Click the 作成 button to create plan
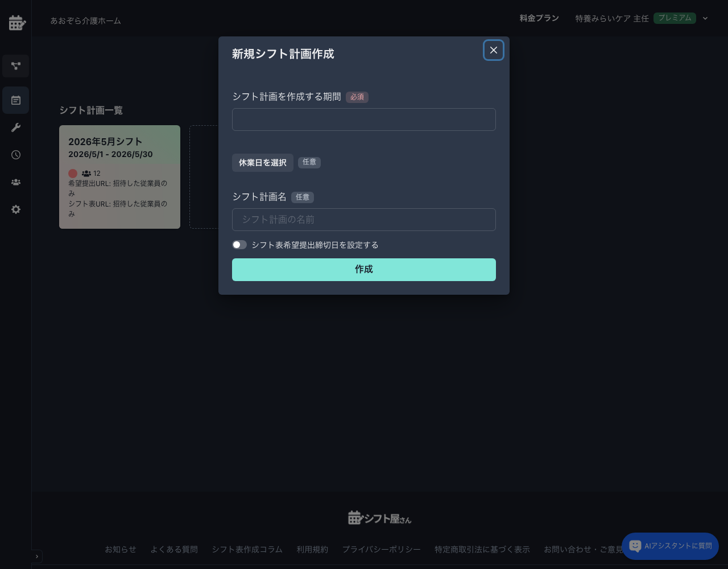 point(363,269)
